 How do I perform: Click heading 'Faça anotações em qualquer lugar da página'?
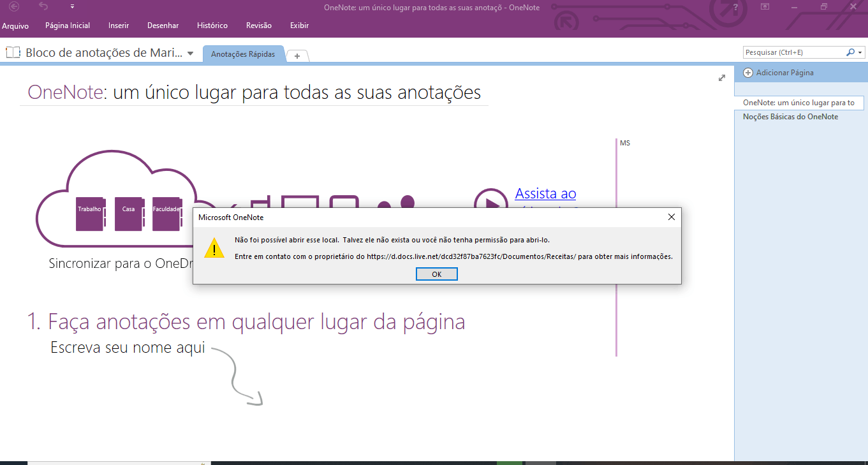(256, 321)
